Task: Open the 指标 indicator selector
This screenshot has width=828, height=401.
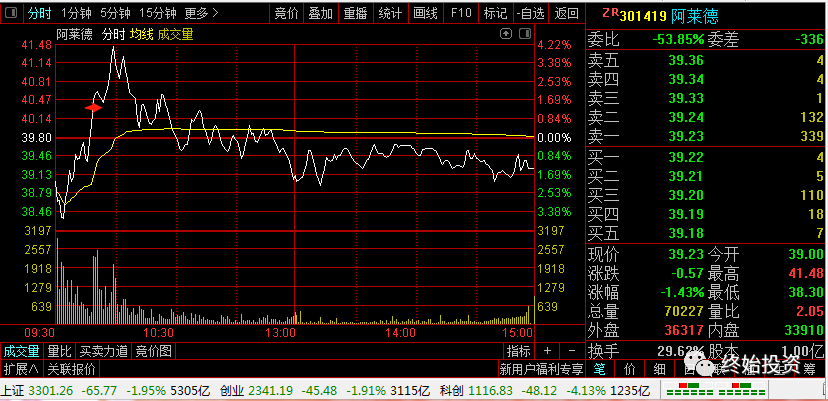Action: tap(518, 351)
